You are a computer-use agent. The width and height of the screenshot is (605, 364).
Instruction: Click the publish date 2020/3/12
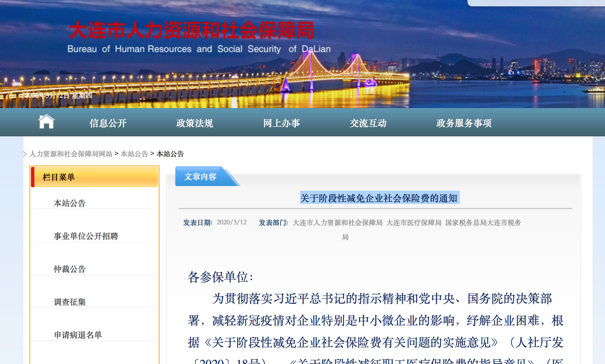tap(231, 222)
